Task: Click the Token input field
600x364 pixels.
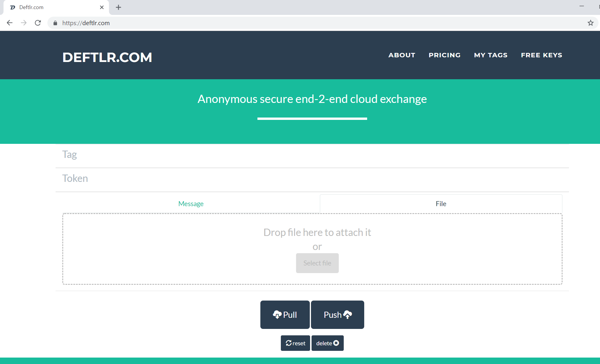Action: 312,179
